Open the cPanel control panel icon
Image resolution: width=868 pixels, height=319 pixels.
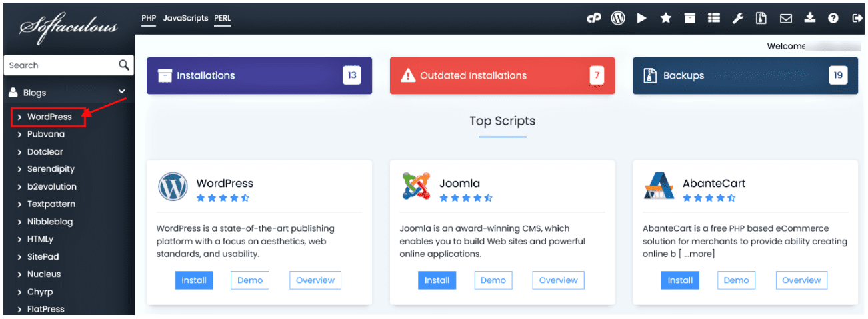tap(593, 19)
